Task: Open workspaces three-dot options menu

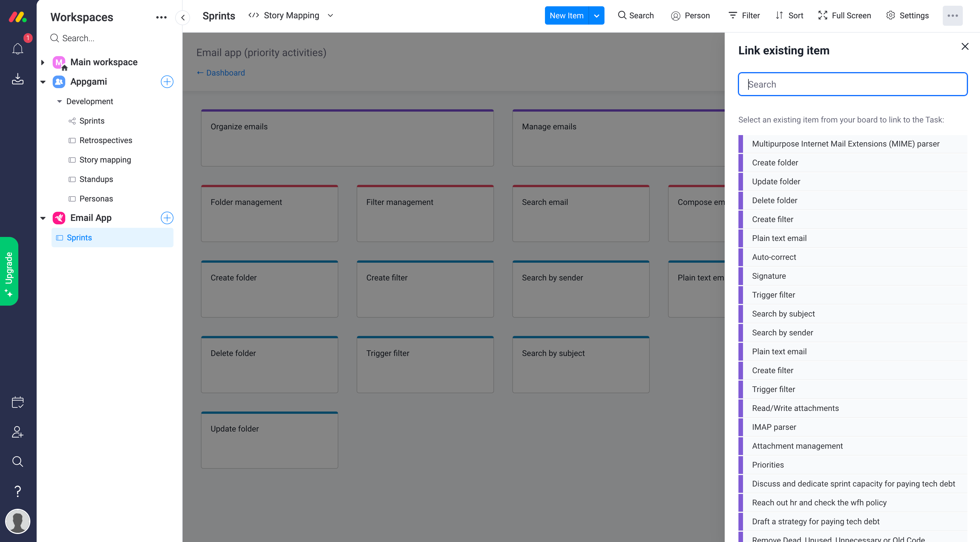Action: tap(161, 17)
